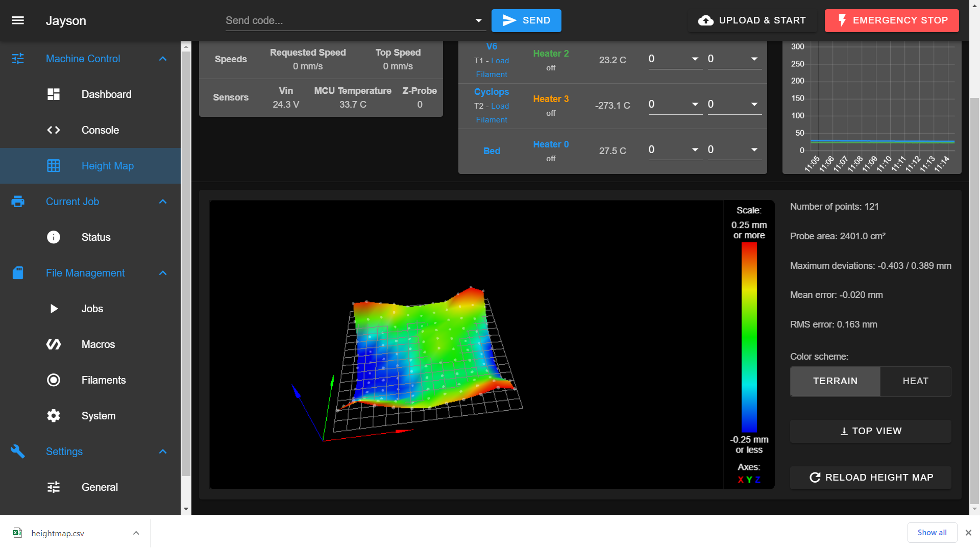Click the System gear icon
980x551 pixels.
(54, 416)
